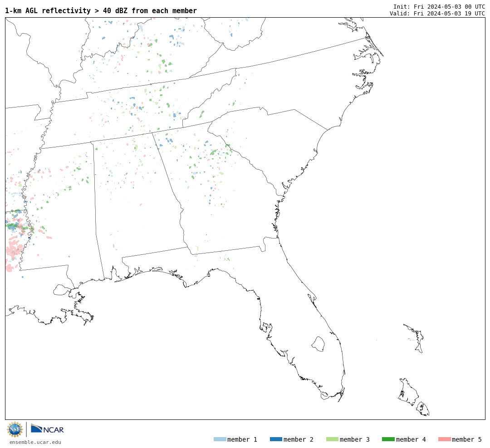The image size is (490, 448).
Task: Click the member 5 pink swatch
Action: coord(444,439)
